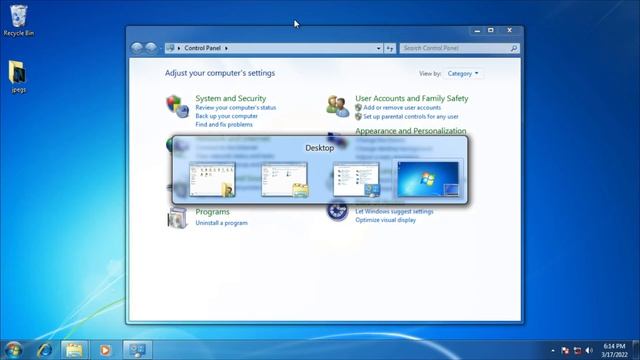
Task: Click the clock showing 6:14 PM
Action: 614,350
